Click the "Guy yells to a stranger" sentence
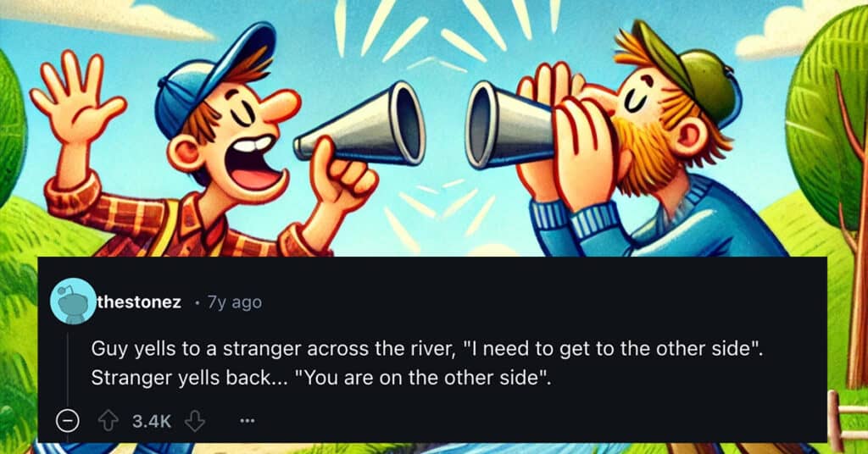 (427, 349)
